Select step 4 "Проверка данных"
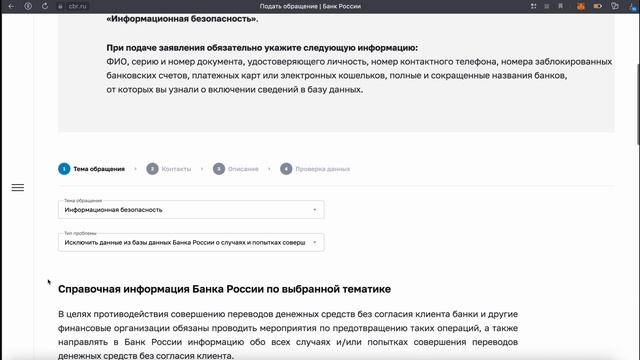 coord(315,169)
